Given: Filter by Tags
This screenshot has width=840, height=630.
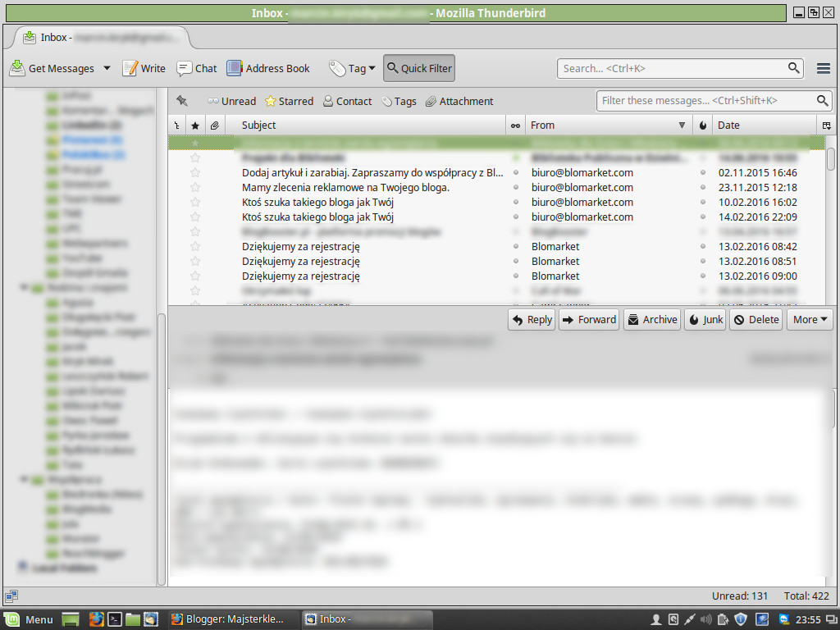Looking at the screenshot, I should [399, 101].
